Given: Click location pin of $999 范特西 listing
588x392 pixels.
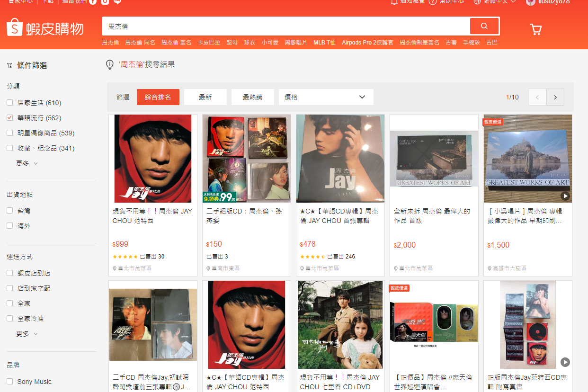Looking at the screenshot, I should click(115, 268).
